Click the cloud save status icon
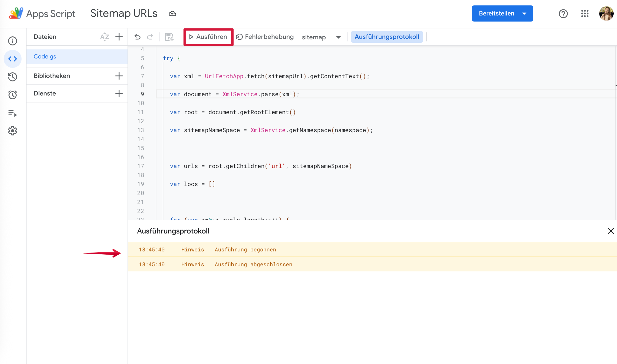This screenshot has height=364, width=617. (x=172, y=13)
